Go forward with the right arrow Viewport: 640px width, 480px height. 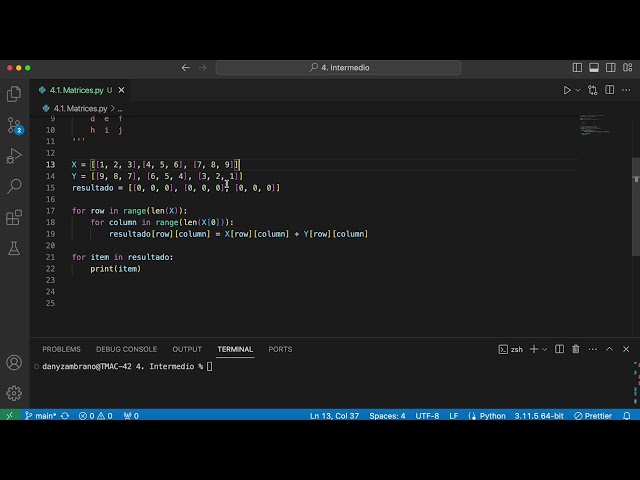[x=202, y=68]
